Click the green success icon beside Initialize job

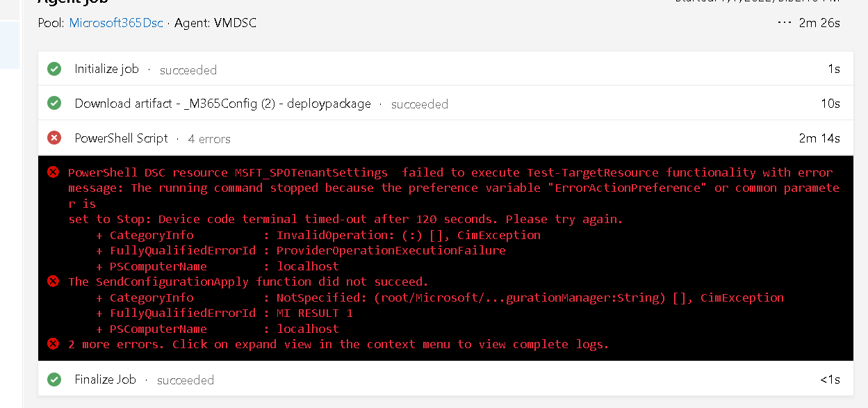(54, 69)
